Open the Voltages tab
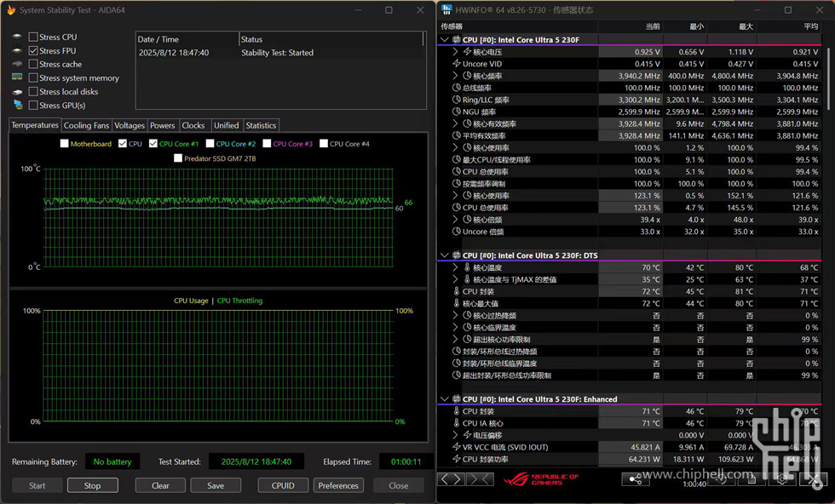 pos(130,126)
